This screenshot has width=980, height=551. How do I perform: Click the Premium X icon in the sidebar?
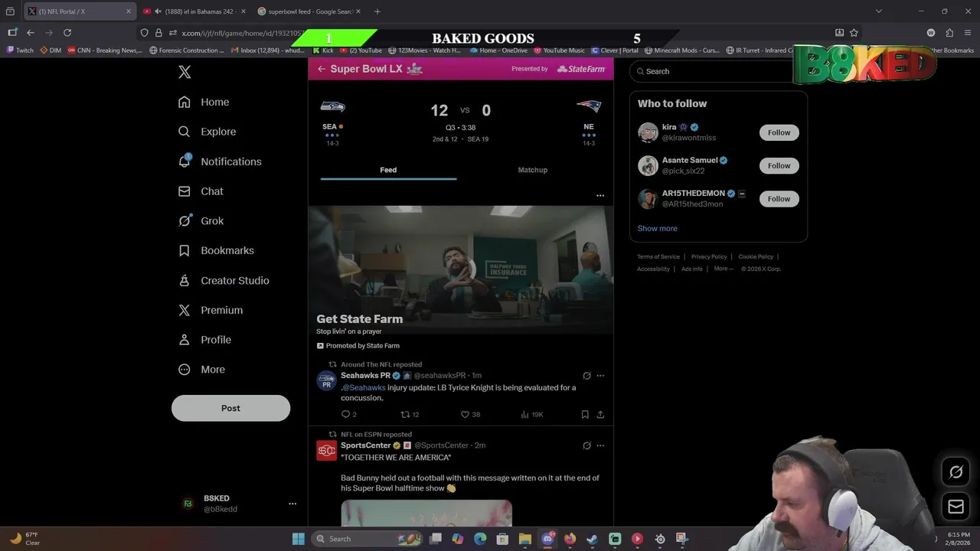pyautogui.click(x=184, y=310)
